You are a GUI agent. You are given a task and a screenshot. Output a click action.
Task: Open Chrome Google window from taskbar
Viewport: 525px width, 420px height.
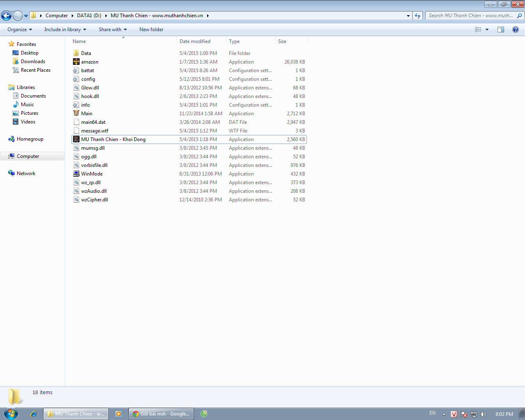coord(161,414)
